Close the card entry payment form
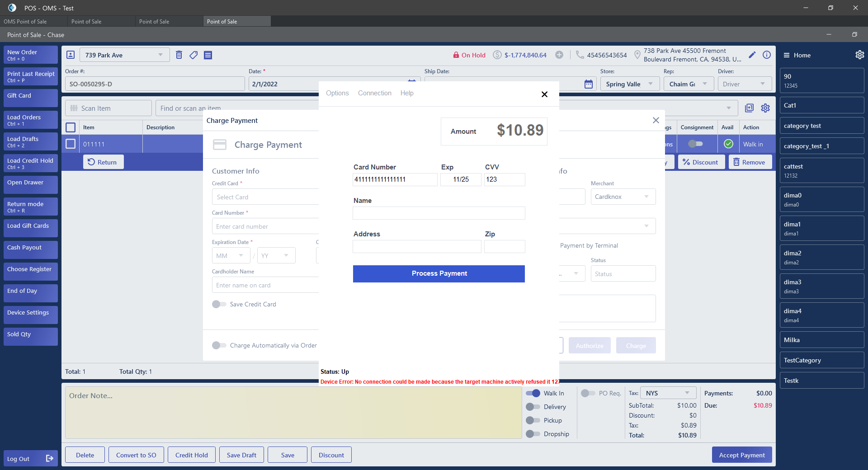Image resolution: width=868 pixels, height=470 pixels. point(544,94)
